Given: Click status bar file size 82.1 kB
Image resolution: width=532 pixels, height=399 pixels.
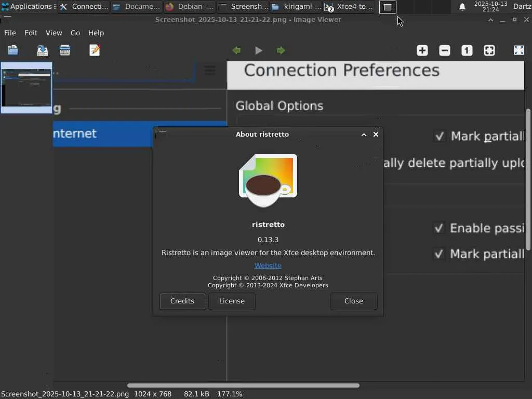Looking at the screenshot, I should point(196,394).
